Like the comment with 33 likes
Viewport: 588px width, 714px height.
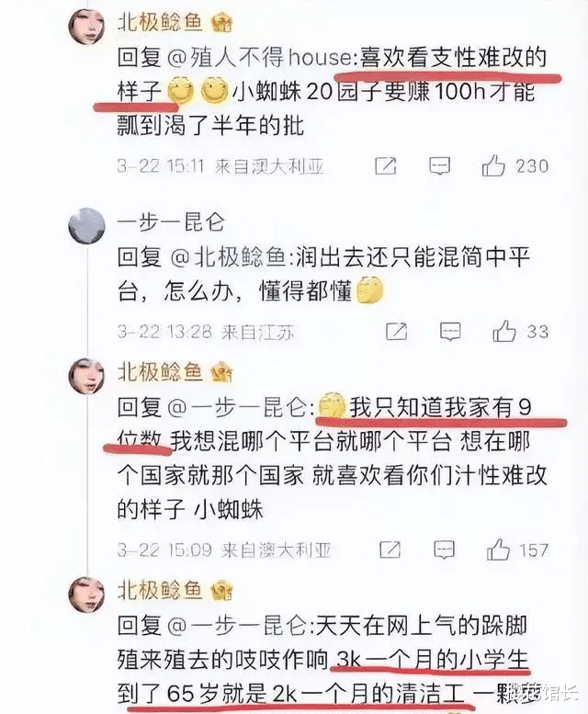(504, 331)
